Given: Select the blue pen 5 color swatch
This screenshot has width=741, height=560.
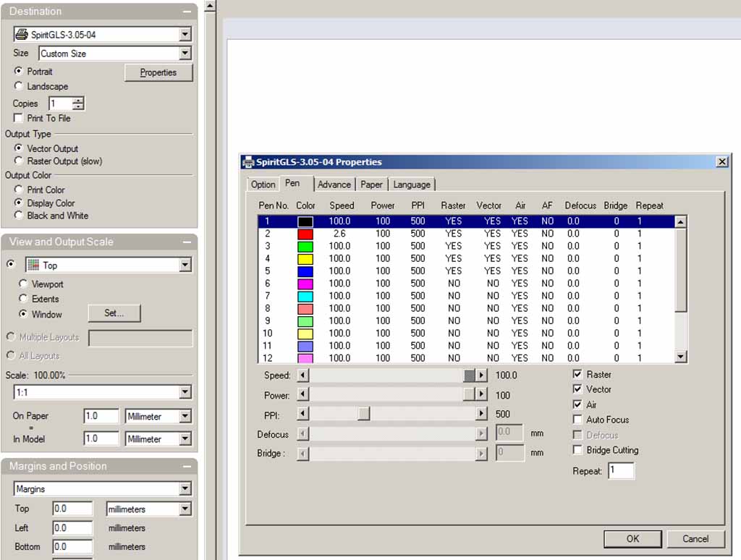Looking at the screenshot, I should coord(305,271).
